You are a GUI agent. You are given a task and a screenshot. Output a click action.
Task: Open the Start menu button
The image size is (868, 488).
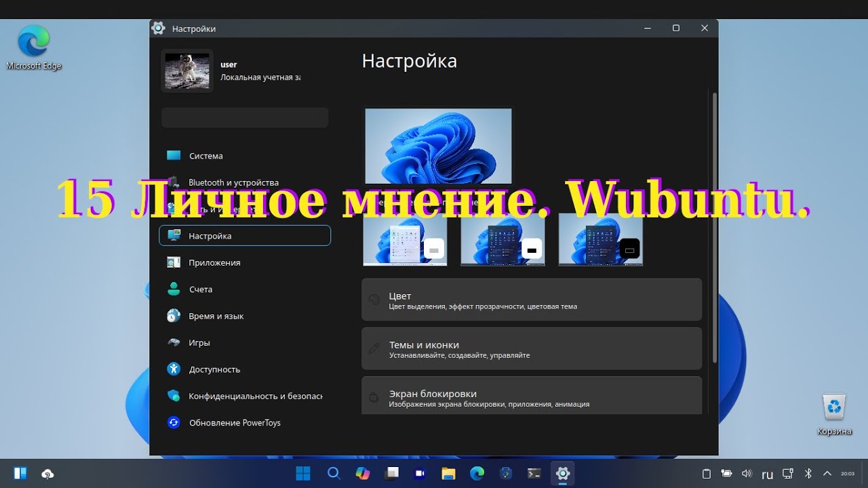pyautogui.click(x=303, y=473)
